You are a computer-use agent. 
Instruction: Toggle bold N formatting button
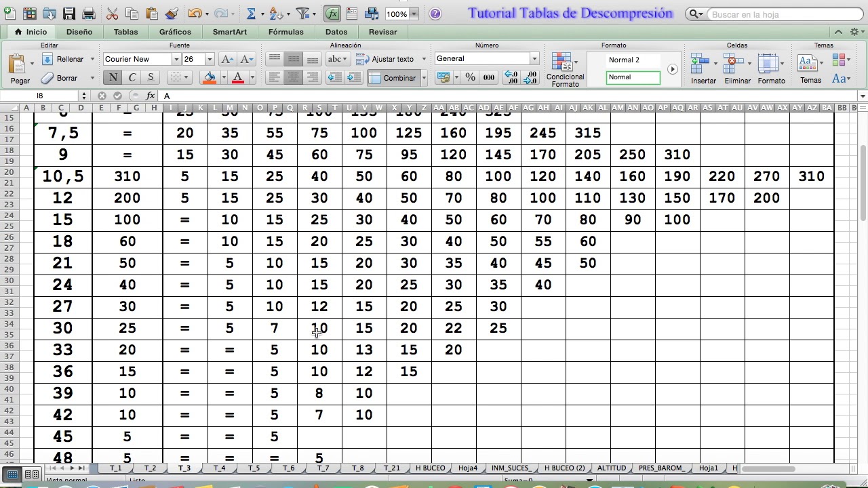113,77
